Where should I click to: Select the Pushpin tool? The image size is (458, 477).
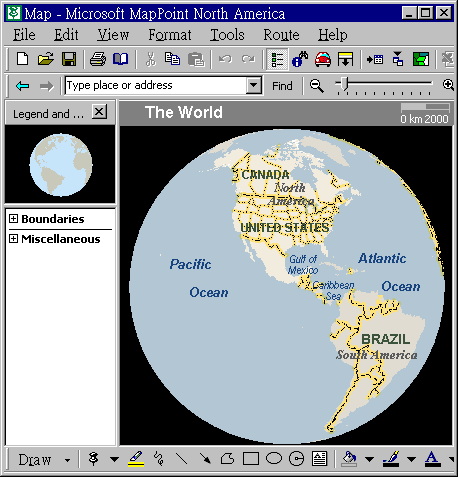coord(94,459)
